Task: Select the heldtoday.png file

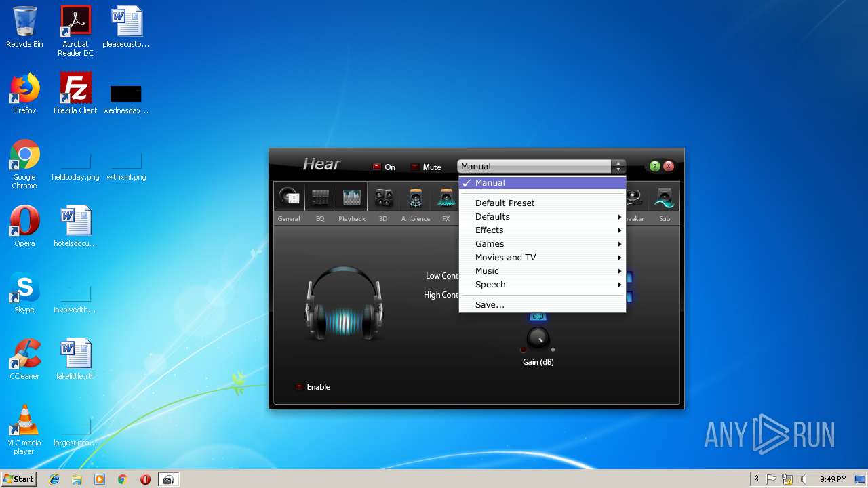Action: 75,167
